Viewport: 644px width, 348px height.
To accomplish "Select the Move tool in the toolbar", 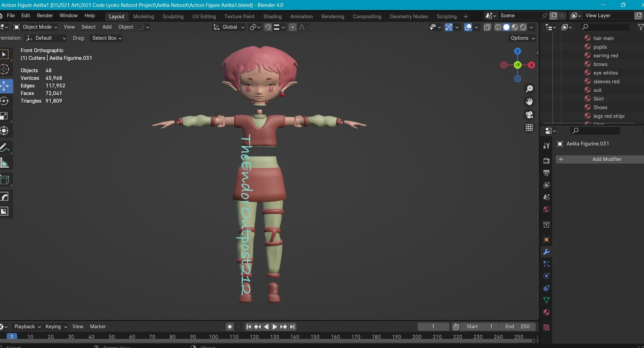I will (x=5, y=86).
